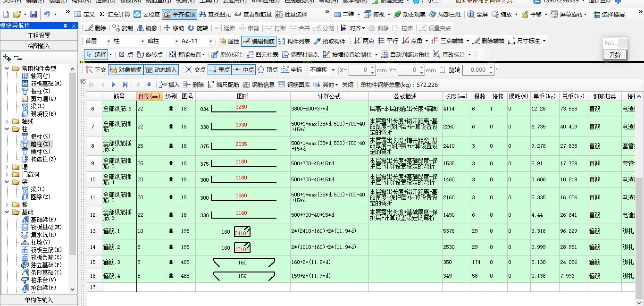Go to next record arrow
644x306 pixels.
coord(114,85)
